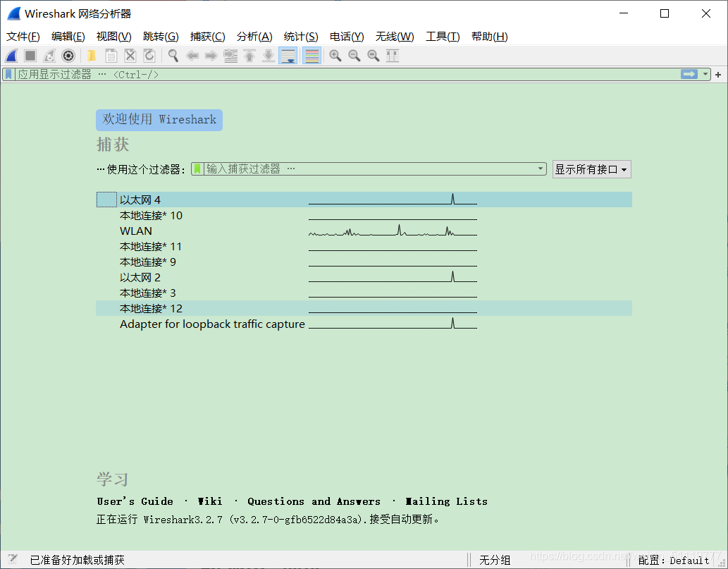Viewport: 728px width, 569px height.
Task: Click in capture filter input field
Action: pyautogui.click(x=370, y=169)
